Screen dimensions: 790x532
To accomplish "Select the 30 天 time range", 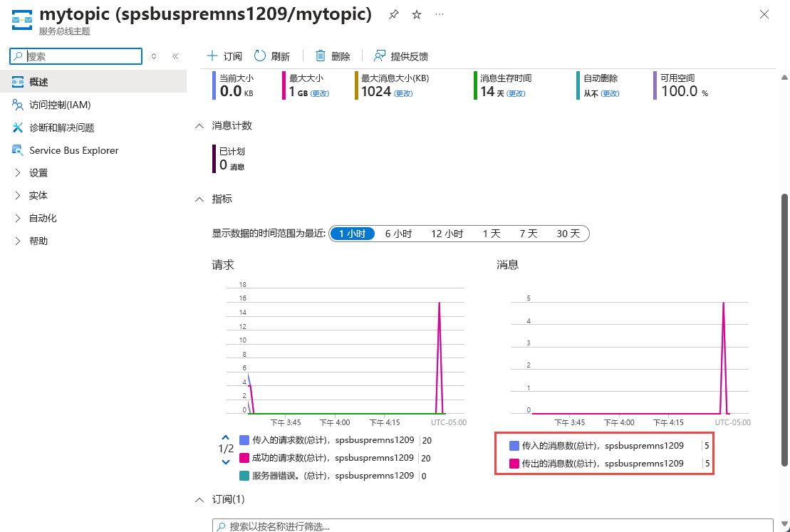I will click(568, 234).
